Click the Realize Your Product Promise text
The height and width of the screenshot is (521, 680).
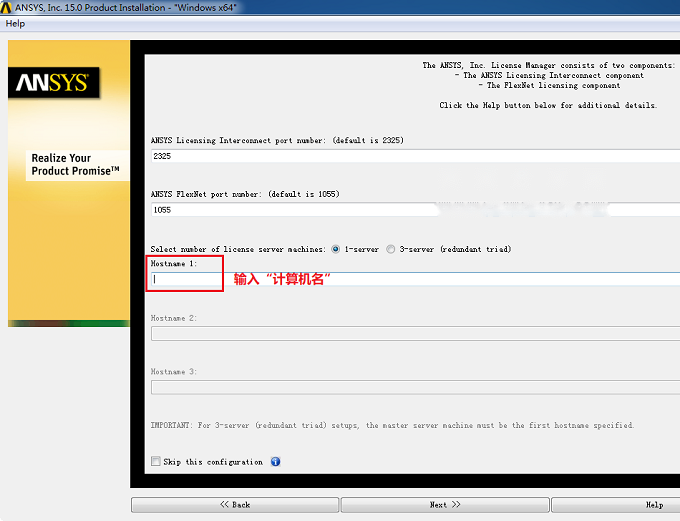tap(75, 164)
